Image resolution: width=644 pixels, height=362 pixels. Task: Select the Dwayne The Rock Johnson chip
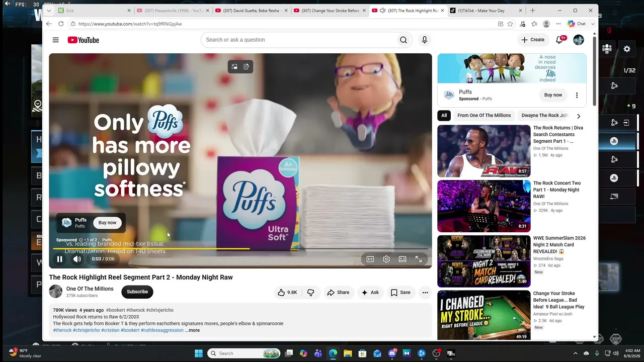[x=545, y=116]
